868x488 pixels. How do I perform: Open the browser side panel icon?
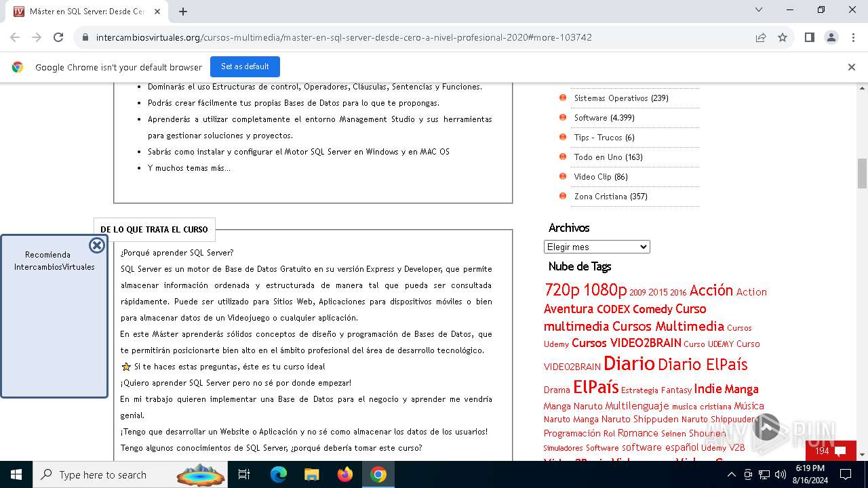point(809,37)
